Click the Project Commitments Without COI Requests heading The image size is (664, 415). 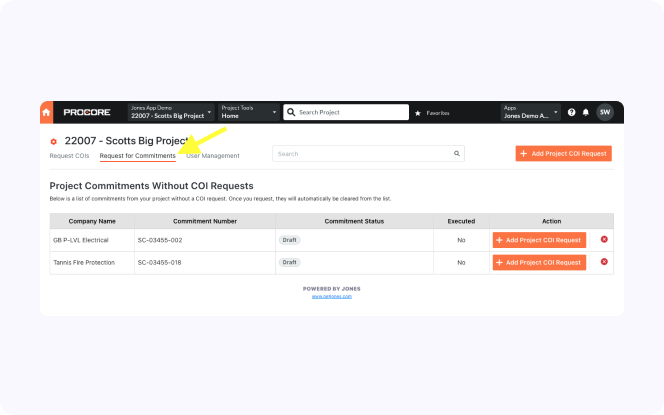click(152, 186)
